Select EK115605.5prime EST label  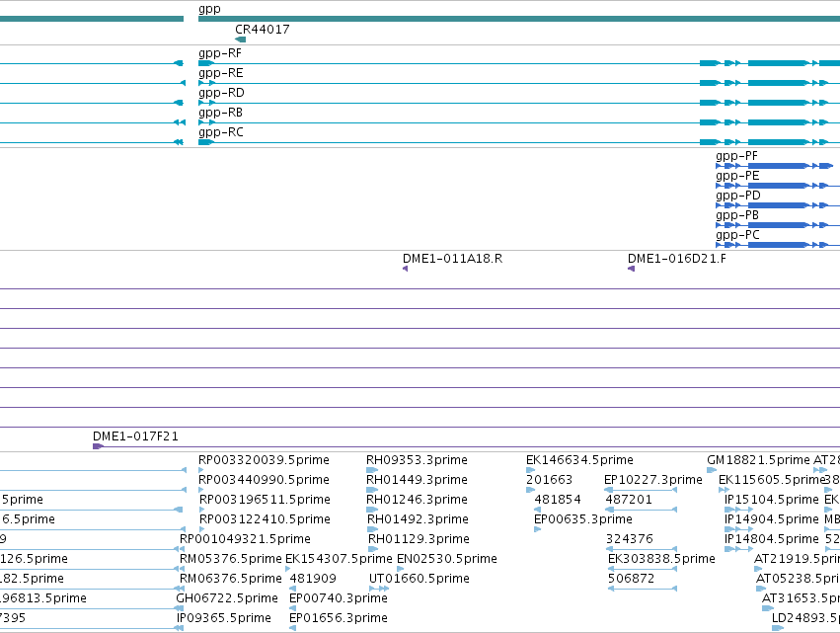click(772, 480)
